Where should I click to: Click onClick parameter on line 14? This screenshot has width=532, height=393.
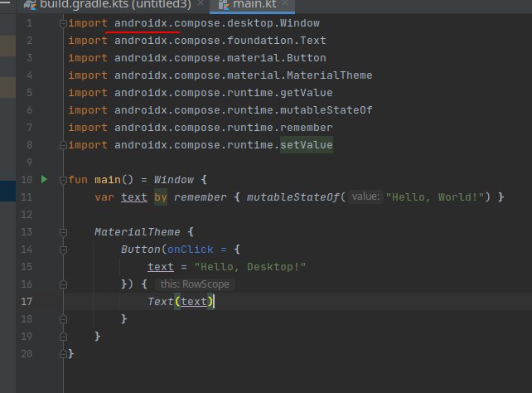(191, 250)
